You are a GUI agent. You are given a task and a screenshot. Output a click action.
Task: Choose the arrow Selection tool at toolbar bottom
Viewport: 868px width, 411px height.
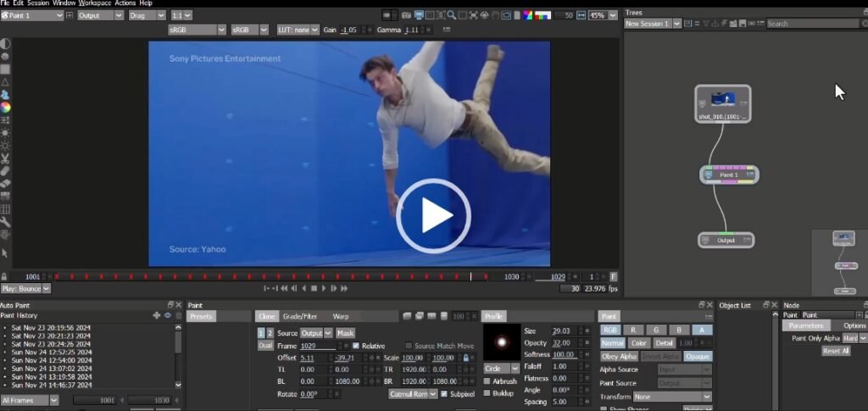point(5,253)
